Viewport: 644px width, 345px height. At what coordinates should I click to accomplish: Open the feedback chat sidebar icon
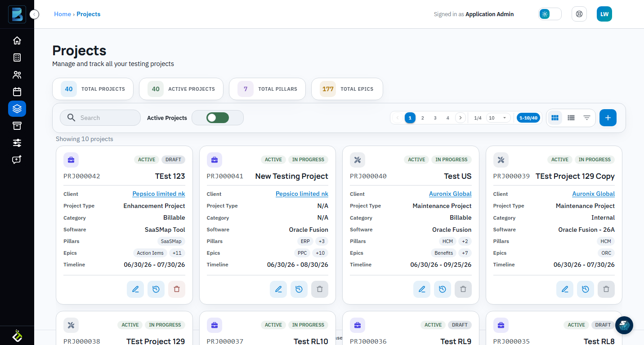coord(17,160)
